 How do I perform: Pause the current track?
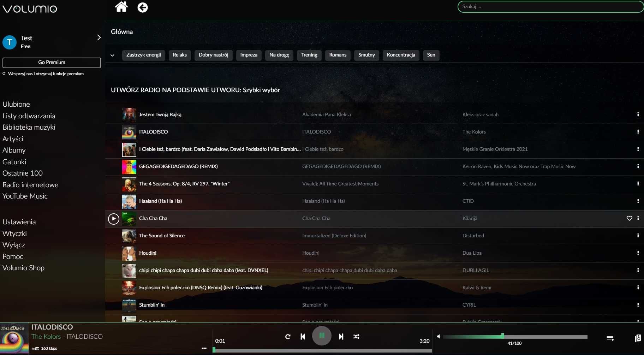coord(322,336)
